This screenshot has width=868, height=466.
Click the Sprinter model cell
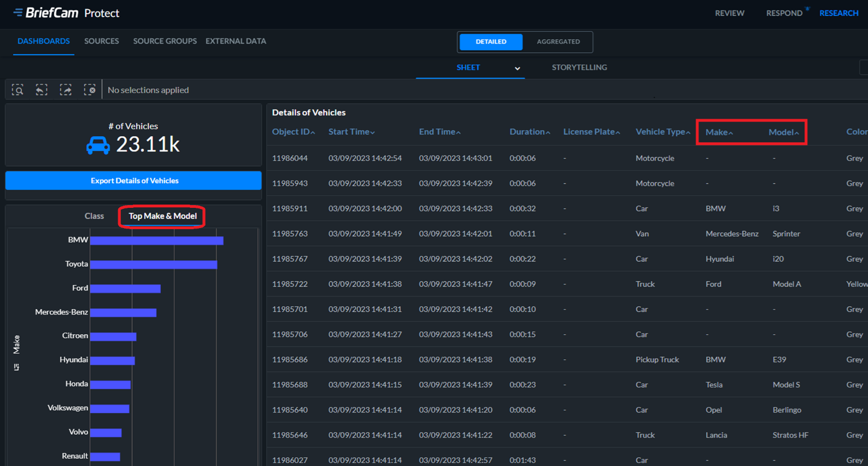coord(787,234)
